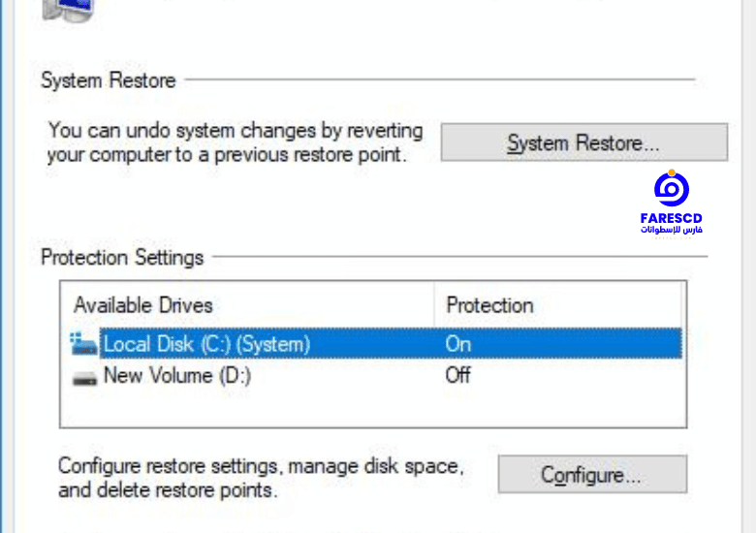Click the 'You can undo system changes' description
756x533 pixels.
click(x=235, y=142)
